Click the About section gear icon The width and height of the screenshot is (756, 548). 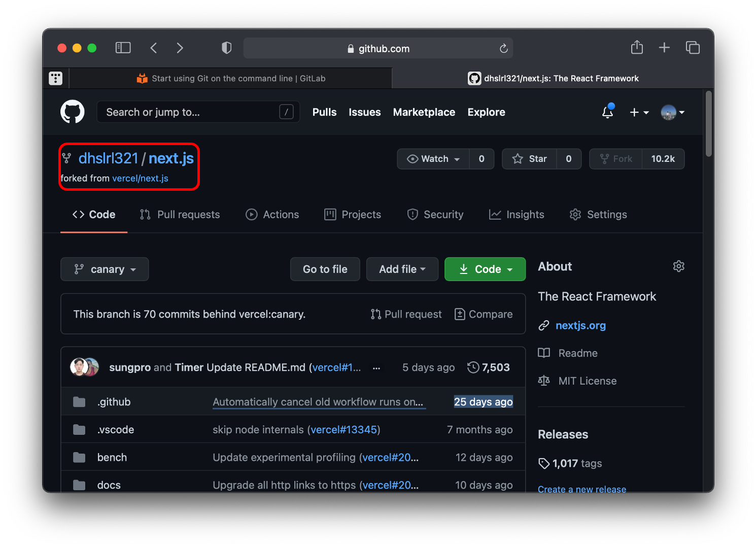point(678,266)
